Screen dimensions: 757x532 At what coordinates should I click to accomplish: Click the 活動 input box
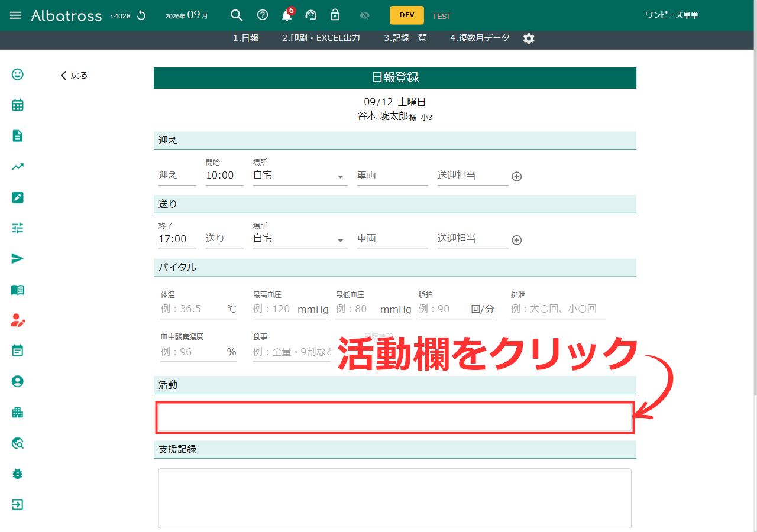[x=394, y=417]
